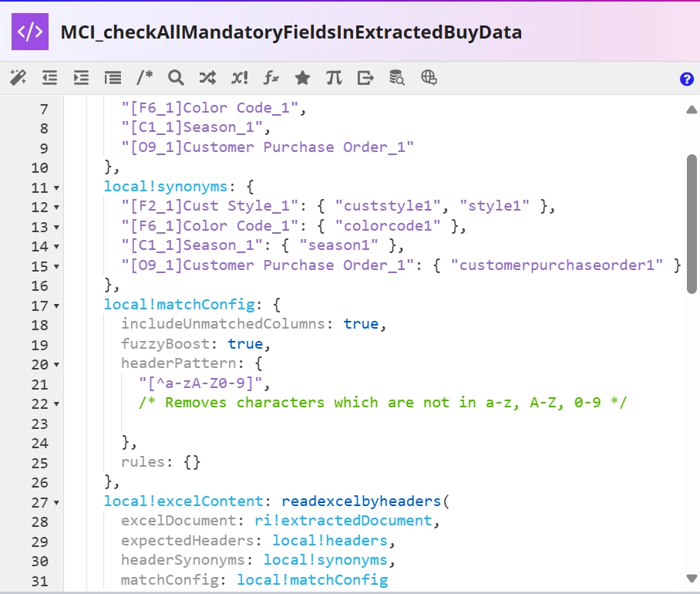The width and height of the screenshot is (700, 594).
Task: Click includeUnmatchedColumns on line 18
Action: pyautogui.click(x=223, y=324)
